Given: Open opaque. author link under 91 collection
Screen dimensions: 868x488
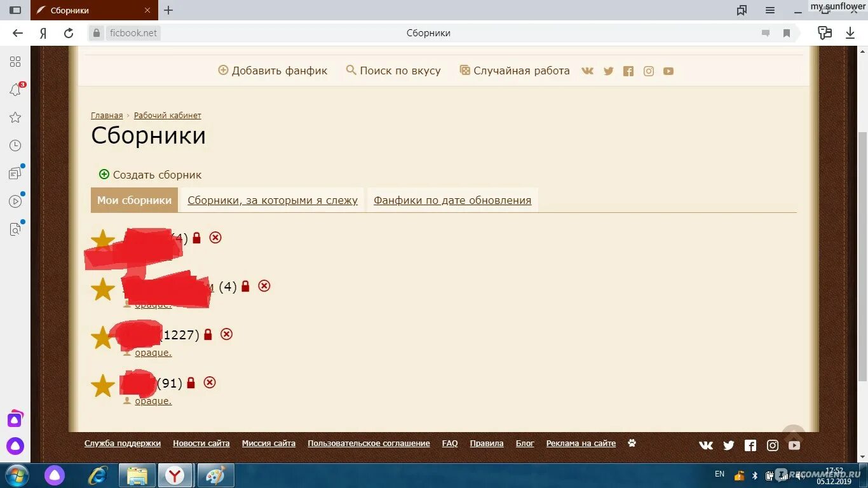Looking at the screenshot, I should point(153,401).
